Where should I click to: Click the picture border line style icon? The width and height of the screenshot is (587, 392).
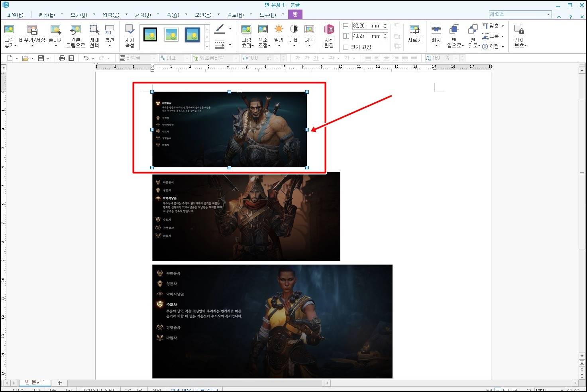point(220,44)
